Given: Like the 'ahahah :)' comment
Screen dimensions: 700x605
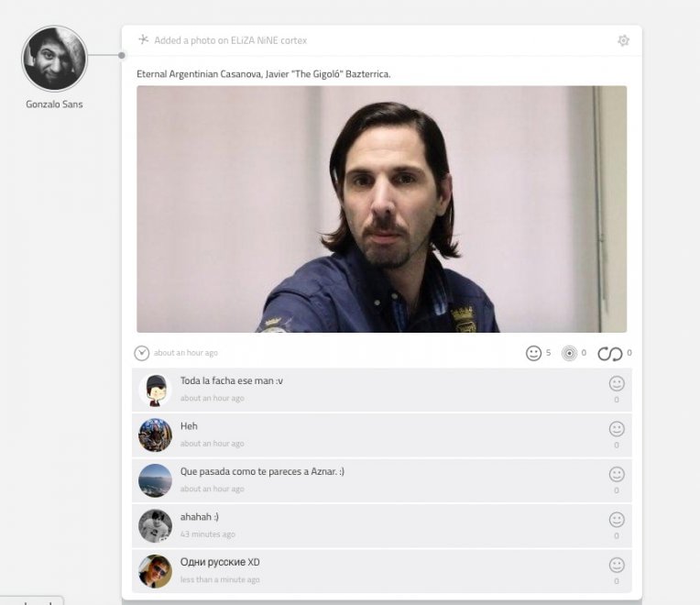Looking at the screenshot, I should (617, 520).
